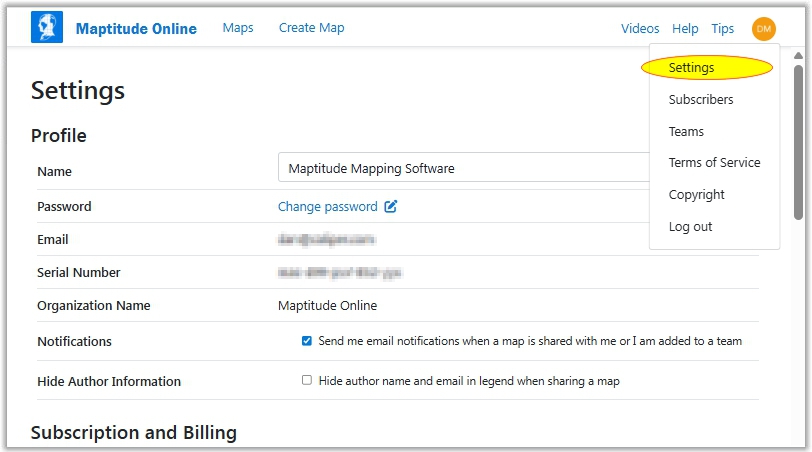The image size is (812, 452).
Task: Click the scrollbar up arrow
Action: [799, 55]
